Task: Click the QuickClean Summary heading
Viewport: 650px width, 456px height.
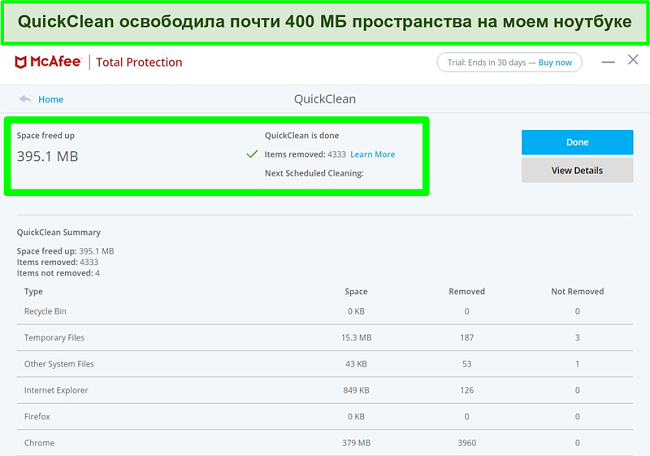Action: [58, 232]
